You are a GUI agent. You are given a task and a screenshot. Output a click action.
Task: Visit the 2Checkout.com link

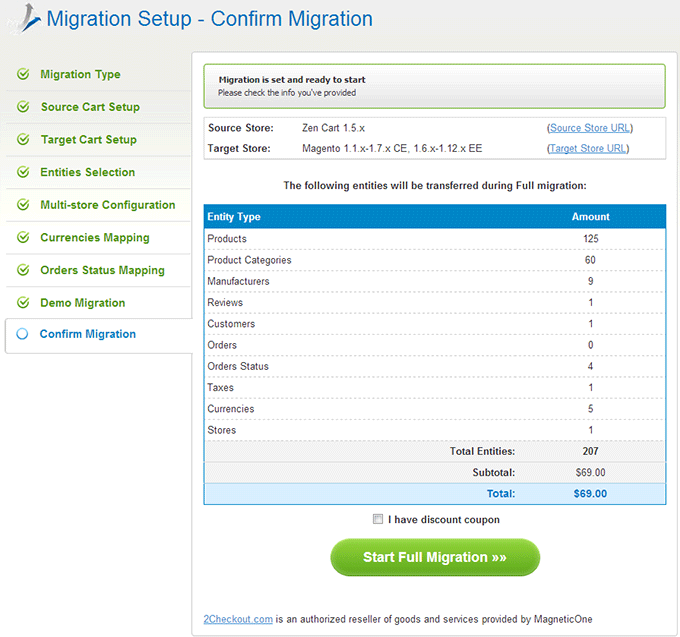click(x=238, y=619)
